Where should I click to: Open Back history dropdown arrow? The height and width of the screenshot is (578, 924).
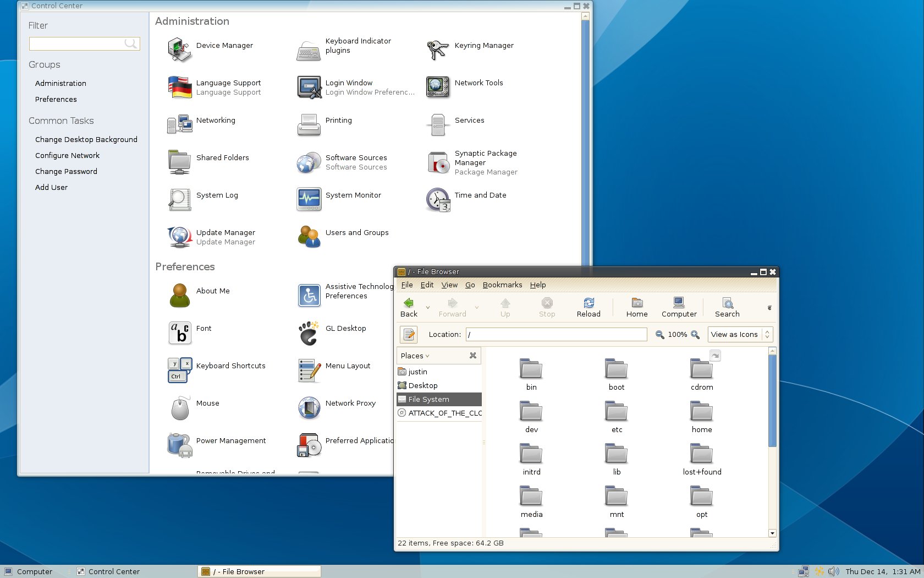[428, 308]
